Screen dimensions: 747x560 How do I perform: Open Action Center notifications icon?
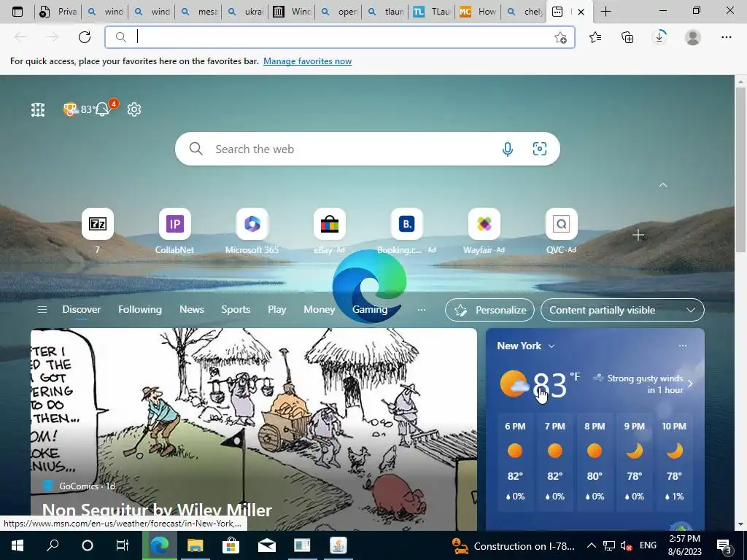click(x=724, y=545)
